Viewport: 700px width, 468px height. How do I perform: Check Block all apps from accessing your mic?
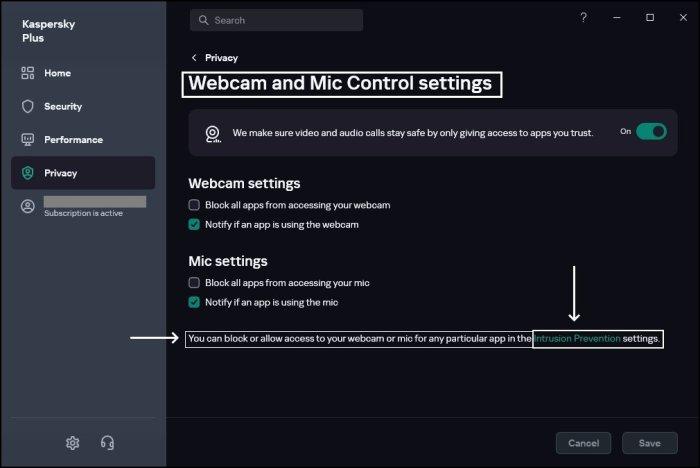coord(195,283)
